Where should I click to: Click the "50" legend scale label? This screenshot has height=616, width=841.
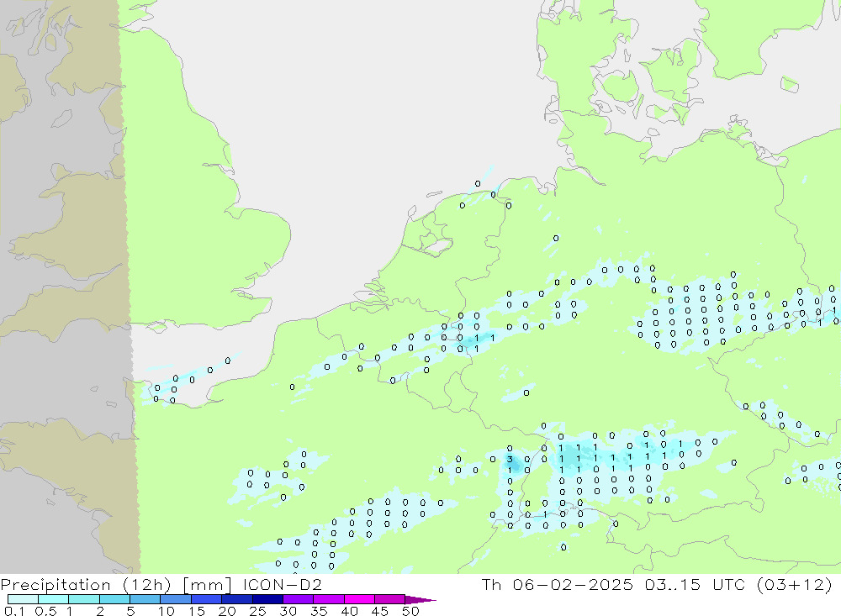(410, 611)
